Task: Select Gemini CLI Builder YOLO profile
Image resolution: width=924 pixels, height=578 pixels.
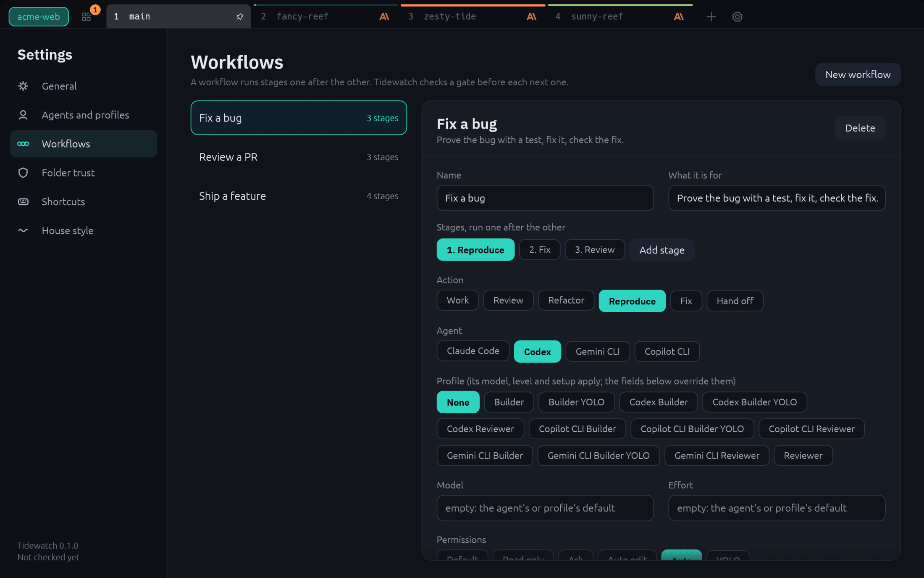Action: tap(598, 456)
